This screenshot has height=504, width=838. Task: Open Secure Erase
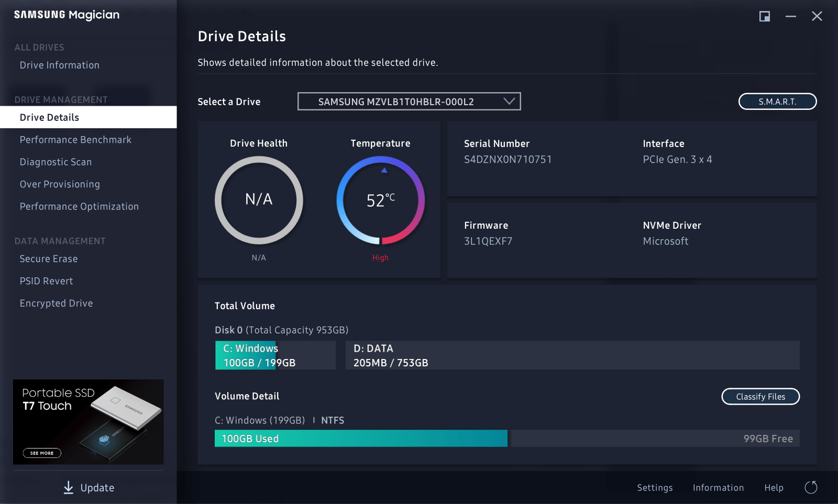[49, 259]
